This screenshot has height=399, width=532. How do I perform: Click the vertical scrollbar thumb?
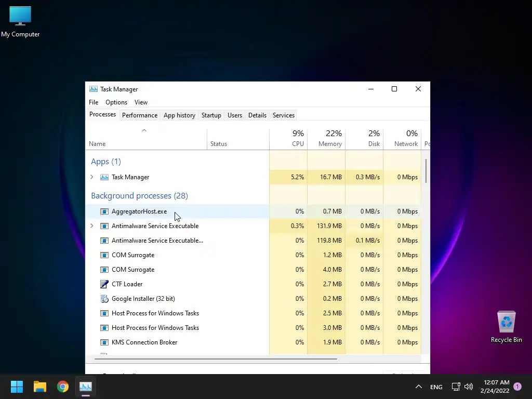426,170
